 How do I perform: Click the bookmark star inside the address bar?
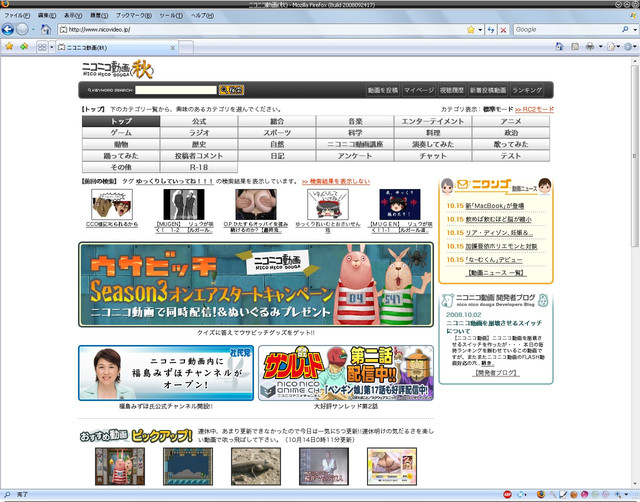click(471, 29)
